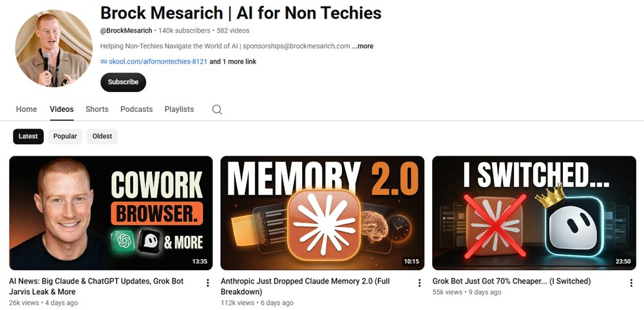Image resolution: width=644 pixels, height=310 pixels.
Task: Select the Videos tab
Action: point(62,109)
